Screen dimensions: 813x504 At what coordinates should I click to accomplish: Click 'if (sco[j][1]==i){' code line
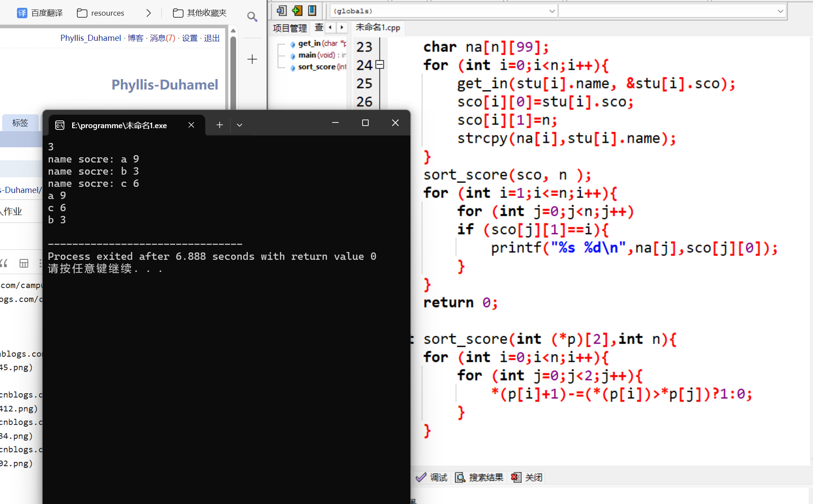click(x=533, y=229)
